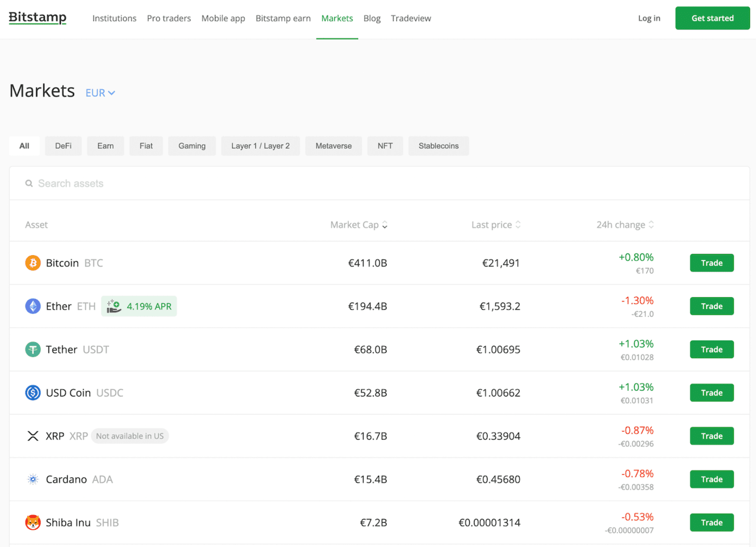The image size is (756, 547).
Task: Filter assets by DeFi
Action: pos(63,146)
